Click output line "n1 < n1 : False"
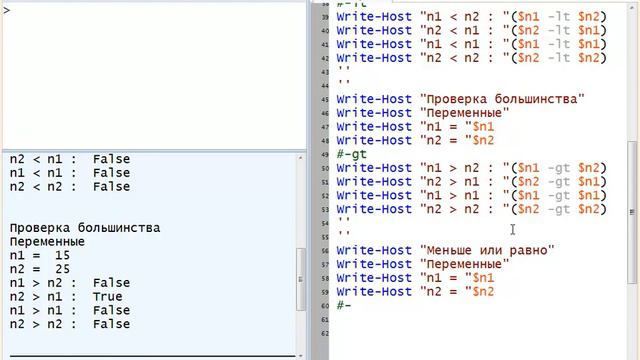 pyautogui.click(x=70, y=173)
